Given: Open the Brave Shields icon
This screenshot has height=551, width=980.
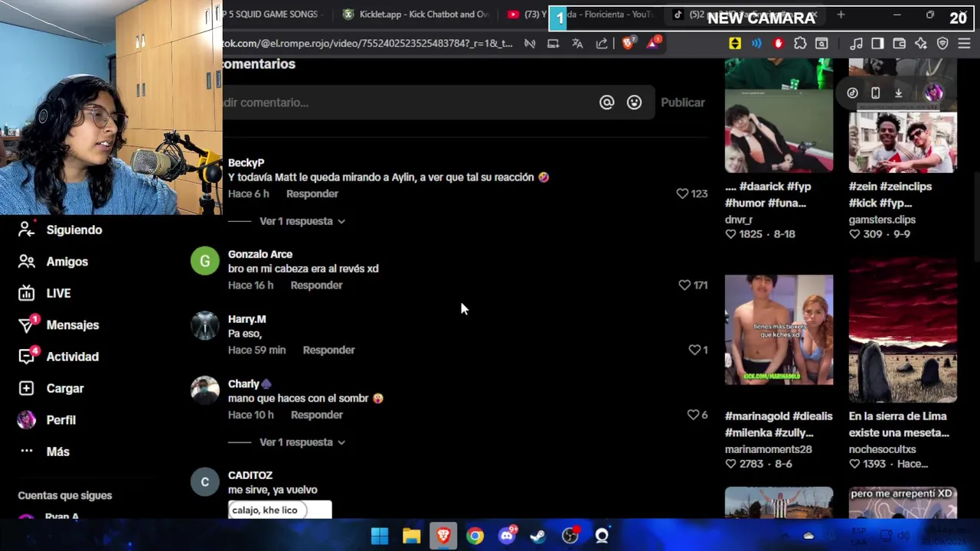Looking at the screenshot, I should (628, 44).
